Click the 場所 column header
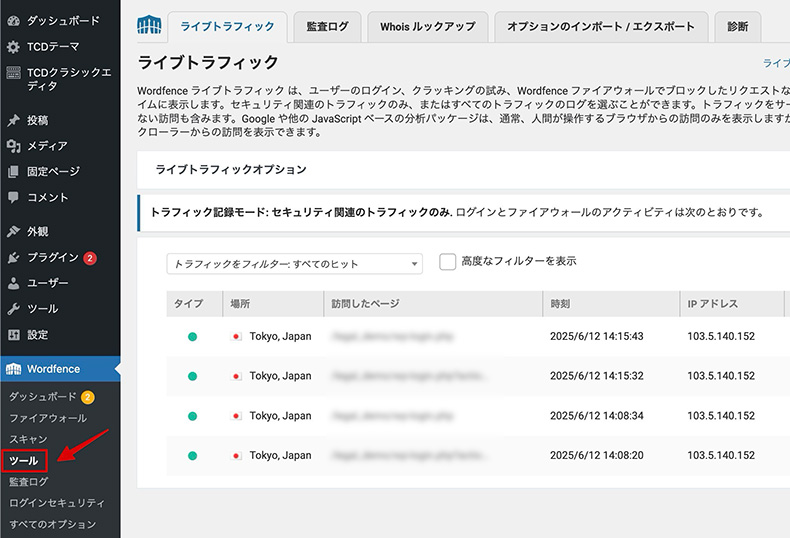The image size is (790, 538). pyautogui.click(x=273, y=304)
